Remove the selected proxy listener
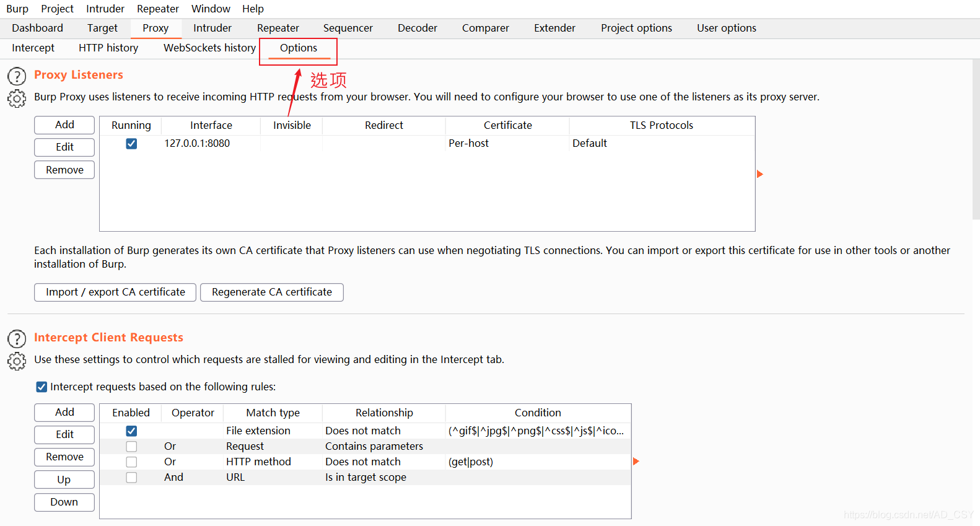 pos(64,170)
